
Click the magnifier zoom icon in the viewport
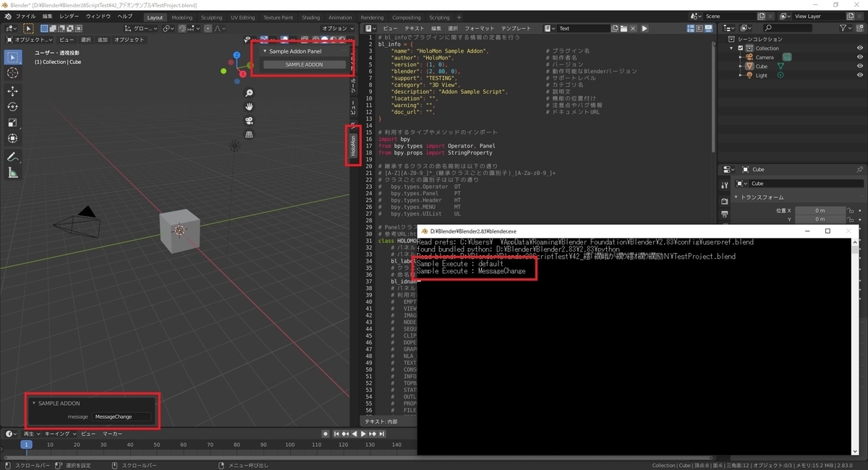click(x=249, y=93)
